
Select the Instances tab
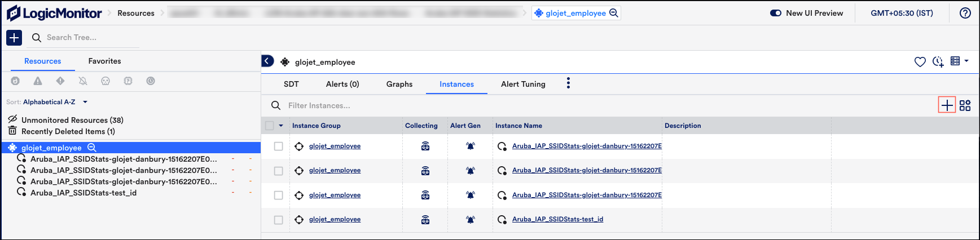point(456,84)
